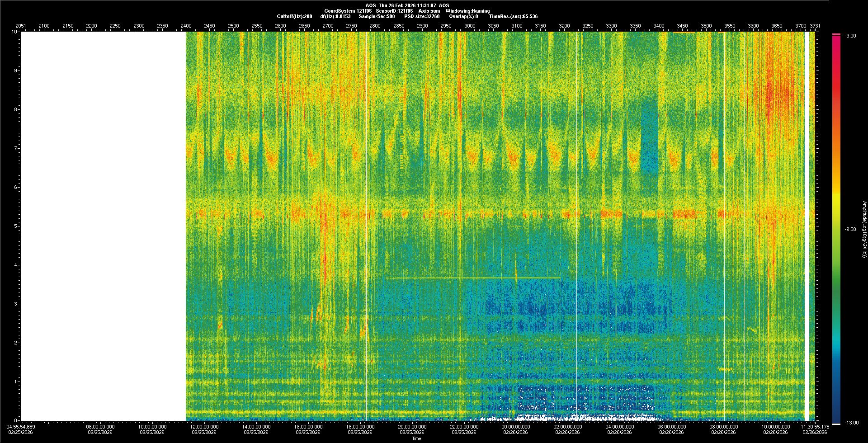Viewport: 868px width, 443px height.
Task: Click the blank white no-data region of the spectrogram
Action: click(103, 226)
